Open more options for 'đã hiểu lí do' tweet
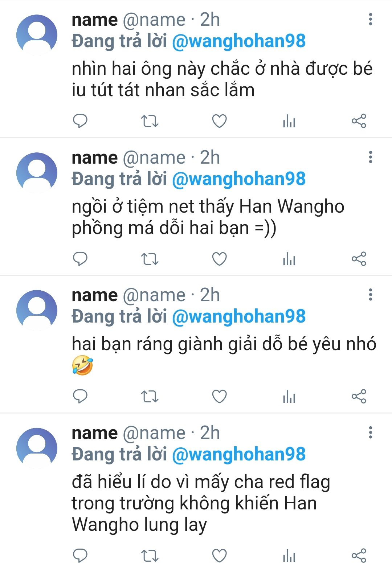The height and width of the screenshot is (570, 392). 370,432
